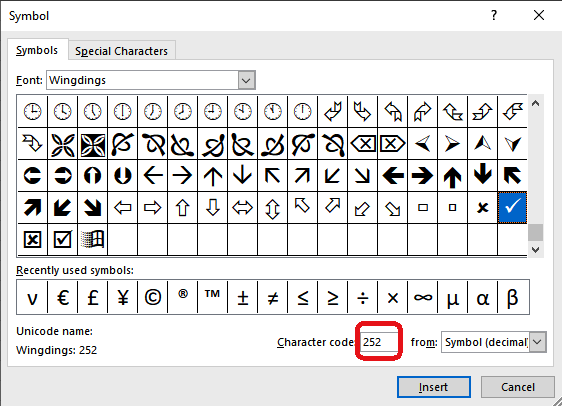Pick the copyright symbol from recently used

[x=153, y=297]
